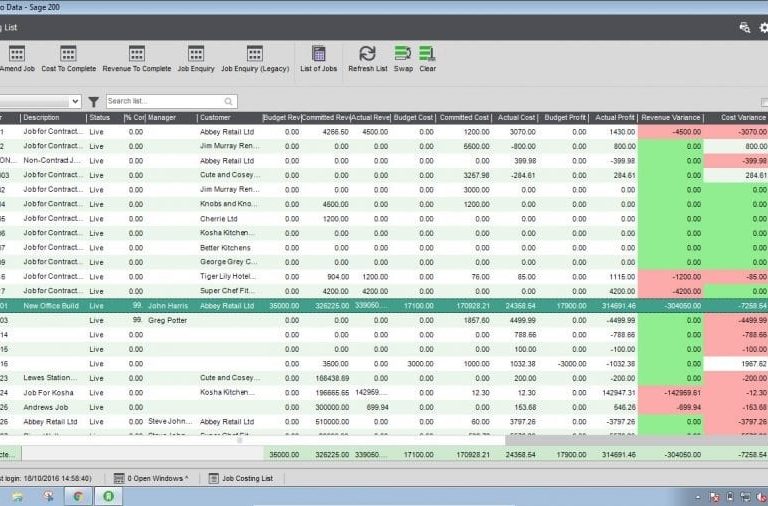Click the filter funnel icon
The width and height of the screenshot is (768, 506).
(x=94, y=102)
